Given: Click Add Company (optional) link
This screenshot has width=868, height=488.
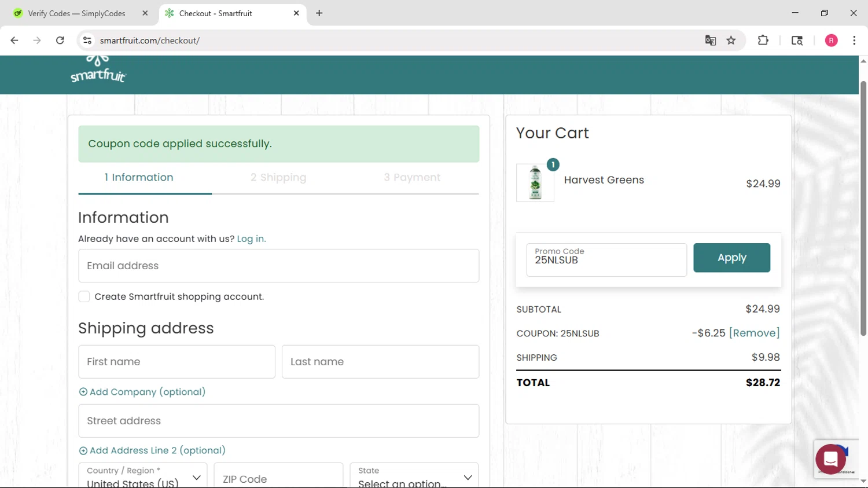Looking at the screenshot, I should click(148, 392).
